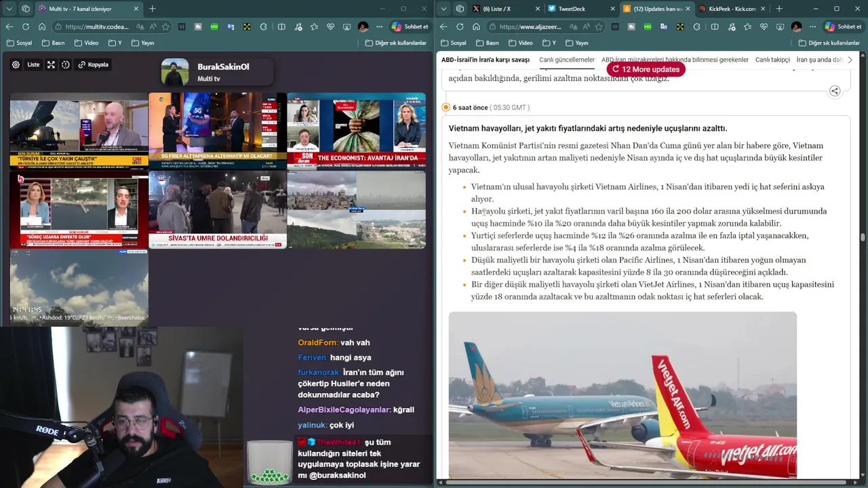Open profile avatar in Multi tv window
This screenshot has width=868, height=488.
click(x=363, y=26)
